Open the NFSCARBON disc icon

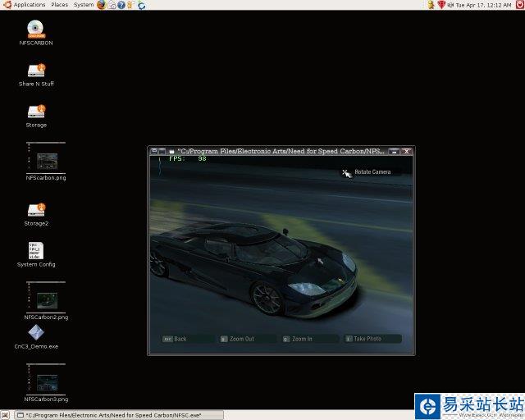pos(35,30)
